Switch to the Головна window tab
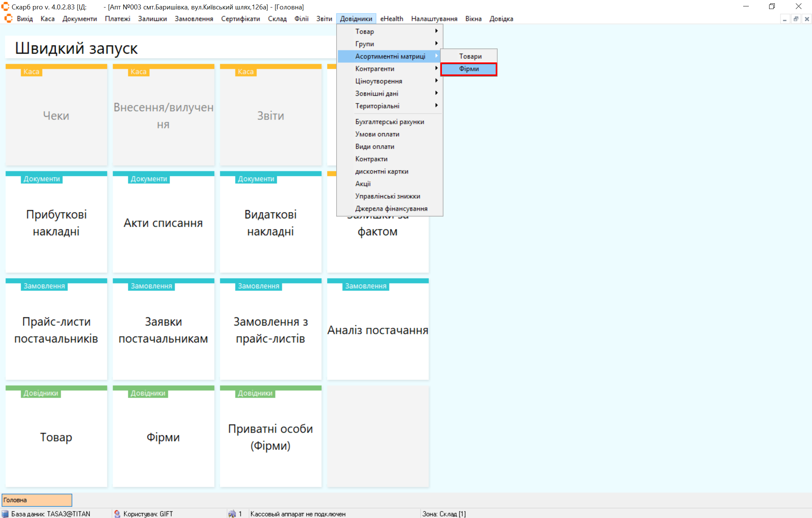 pos(37,500)
